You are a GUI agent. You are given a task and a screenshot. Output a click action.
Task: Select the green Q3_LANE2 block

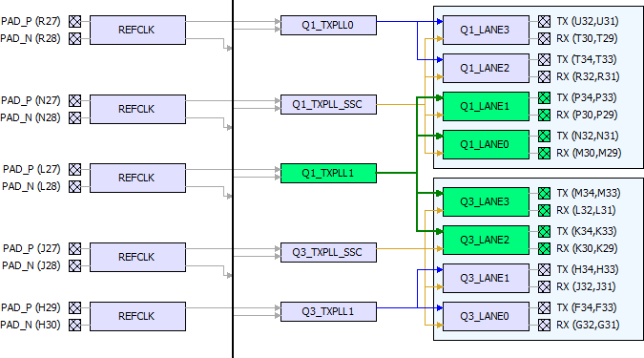pos(486,240)
